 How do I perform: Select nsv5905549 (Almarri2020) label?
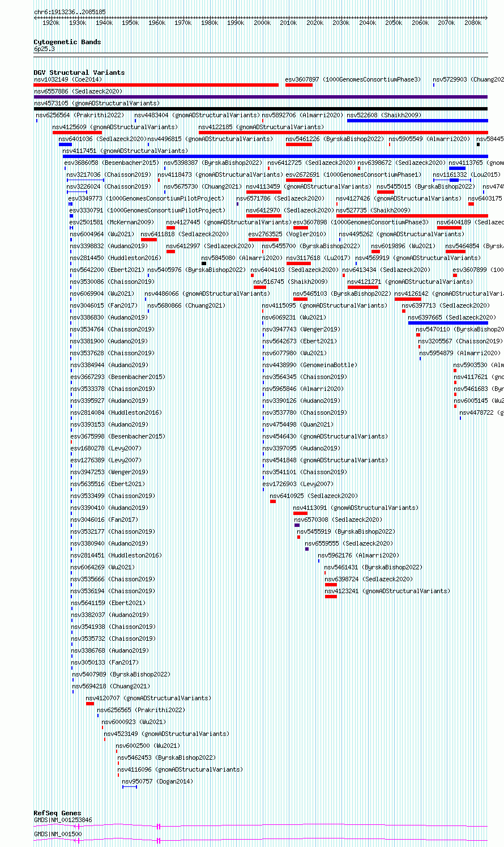click(429, 139)
